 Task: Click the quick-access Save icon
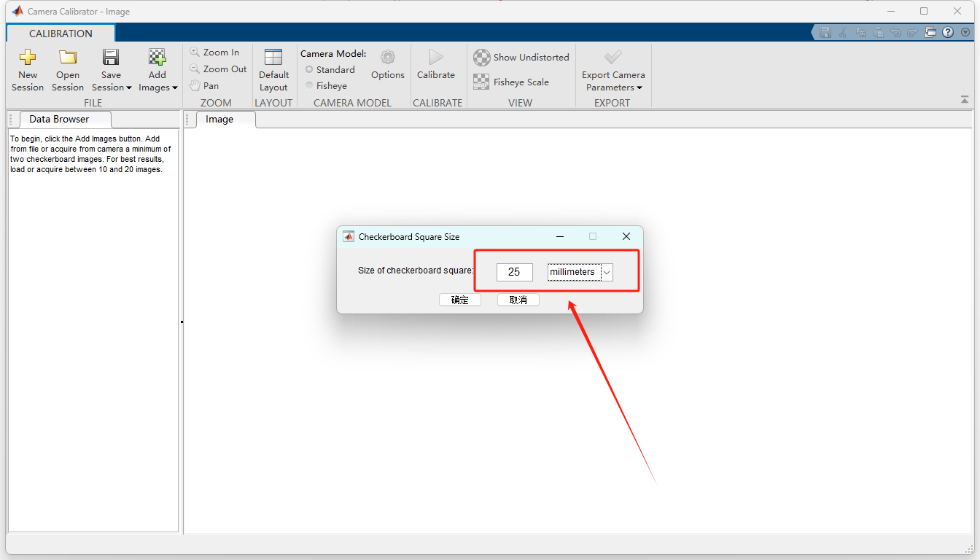pyautogui.click(x=825, y=33)
